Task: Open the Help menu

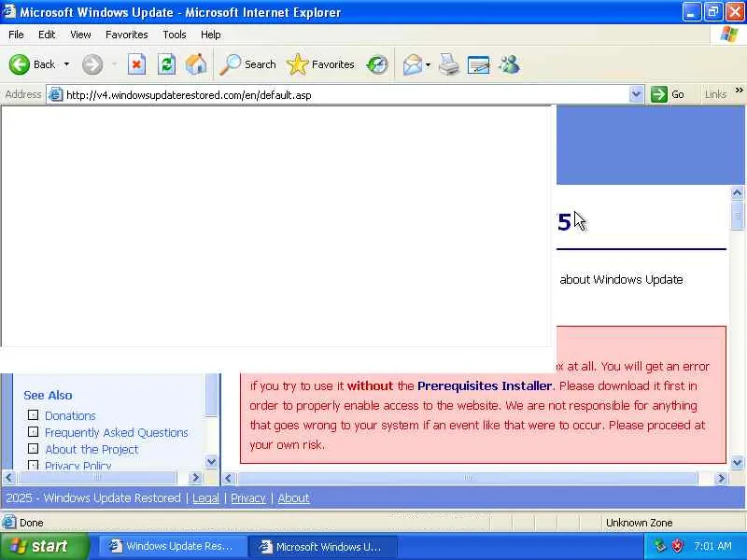Action: [211, 35]
